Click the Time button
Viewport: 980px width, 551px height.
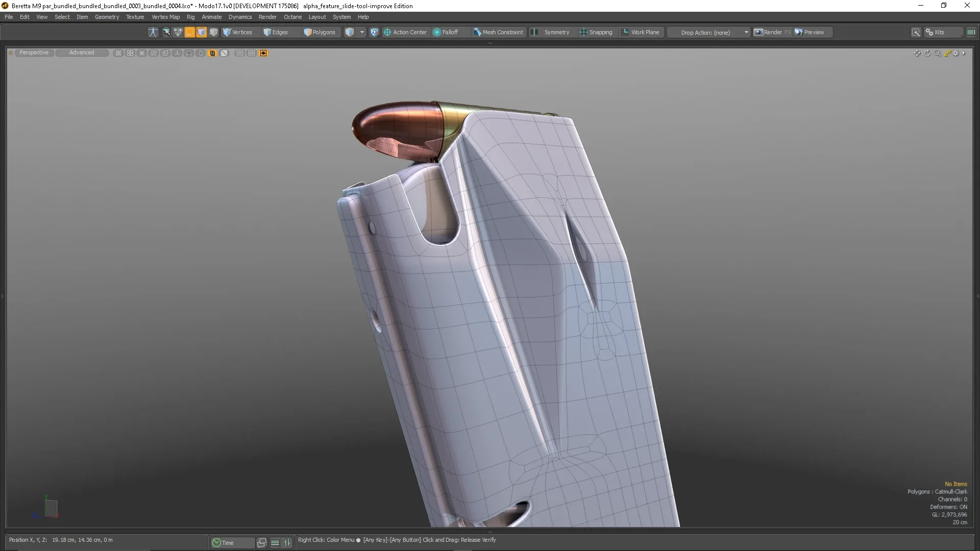click(x=232, y=543)
